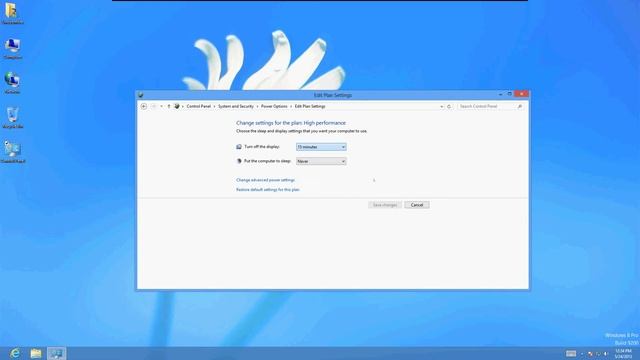Click the Up one level arrow
Image resolution: width=640 pixels, height=360 pixels.
169,107
